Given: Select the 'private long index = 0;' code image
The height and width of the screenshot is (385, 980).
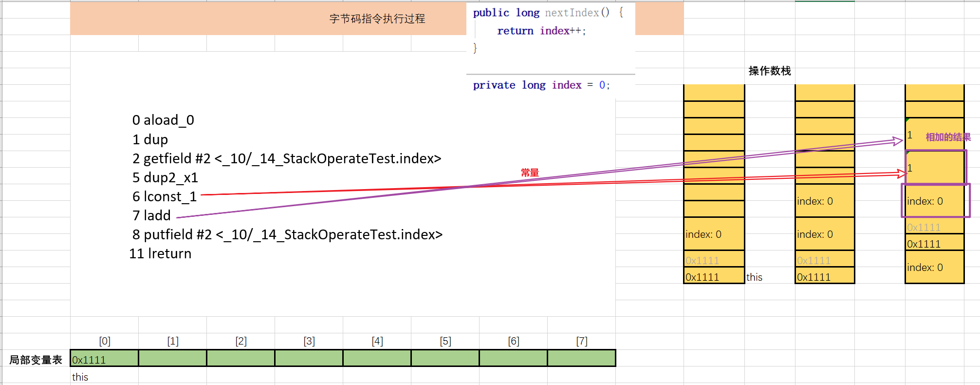Looking at the screenshot, I should (551, 85).
